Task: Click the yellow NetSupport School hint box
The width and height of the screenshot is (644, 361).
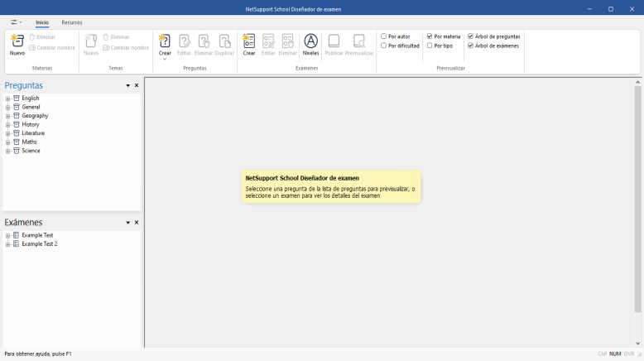Action: coord(331,186)
